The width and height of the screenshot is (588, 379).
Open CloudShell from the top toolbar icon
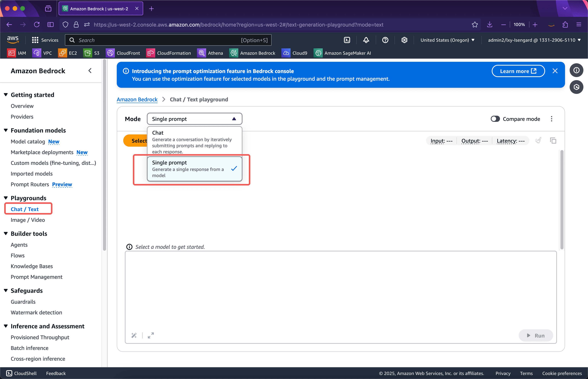[x=347, y=40]
